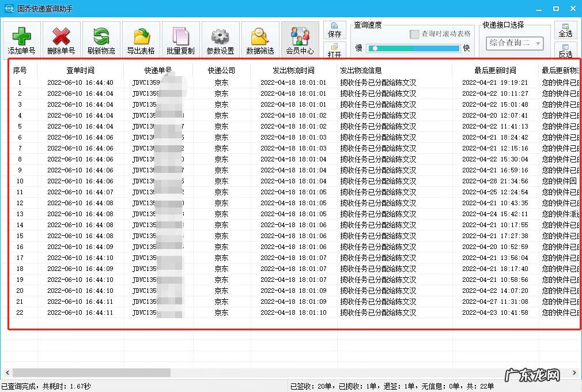Click the 查单时间 column header
Image resolution: width=582 pixels, height=392 pixels.
[x=81, y=70]
